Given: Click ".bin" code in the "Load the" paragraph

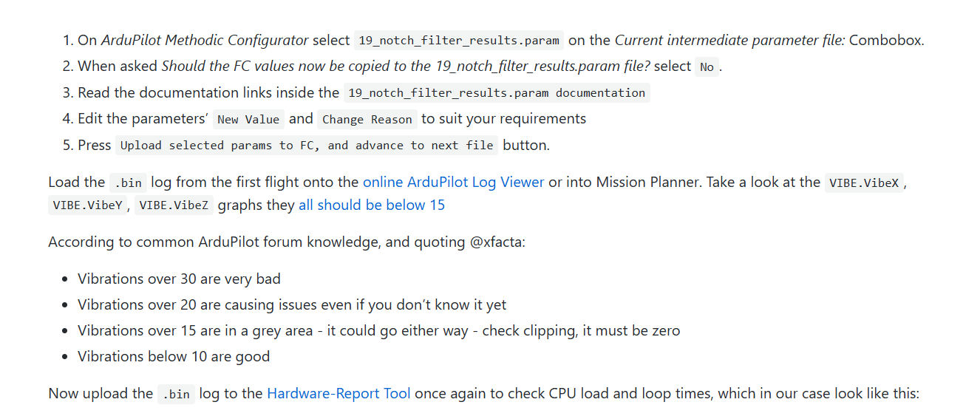Looking at the screenshot, I should pyautogui.click(x=127, y=183).
